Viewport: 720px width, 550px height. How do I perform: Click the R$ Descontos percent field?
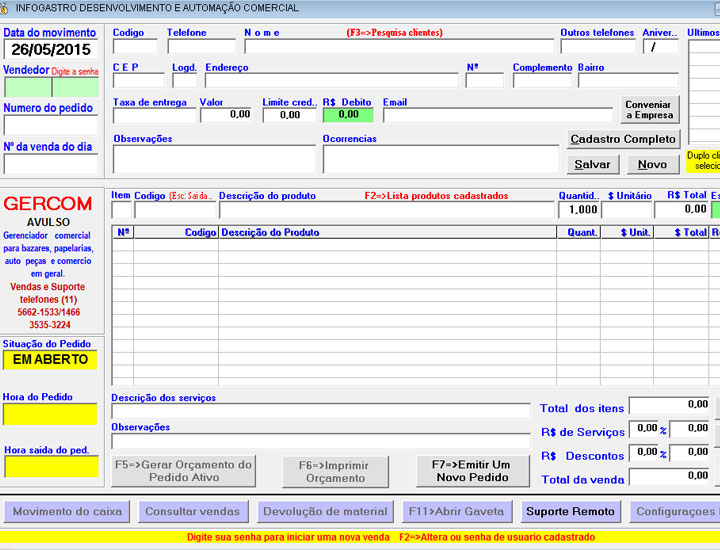(x=644, y=453)
